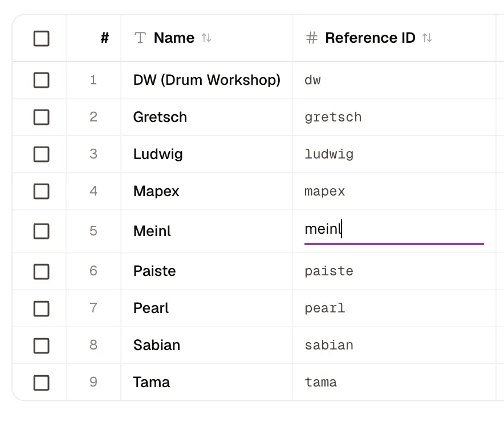This screenshot has height=423, width=504.
Task: Click row number 4
Action: (93, 191)
